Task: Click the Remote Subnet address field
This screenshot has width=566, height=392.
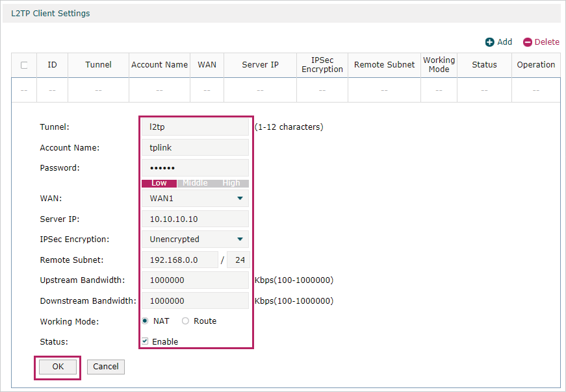Action: click(x=180, y=260)
